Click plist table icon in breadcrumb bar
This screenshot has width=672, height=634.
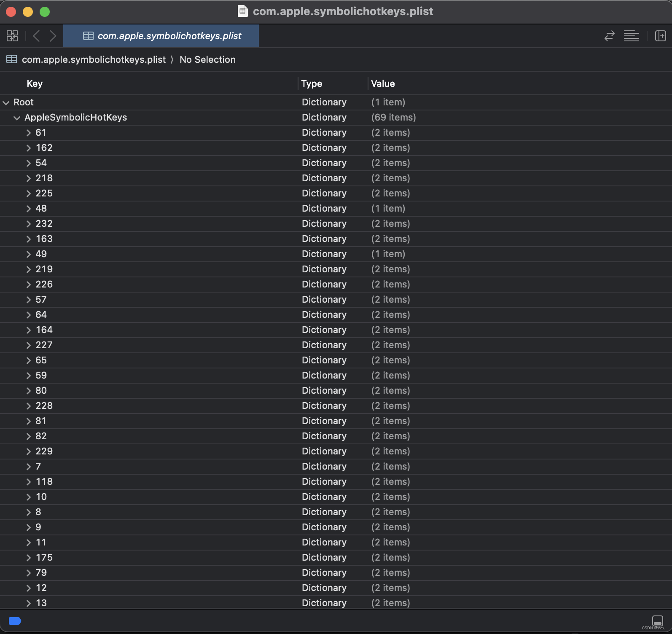(12, 59)
